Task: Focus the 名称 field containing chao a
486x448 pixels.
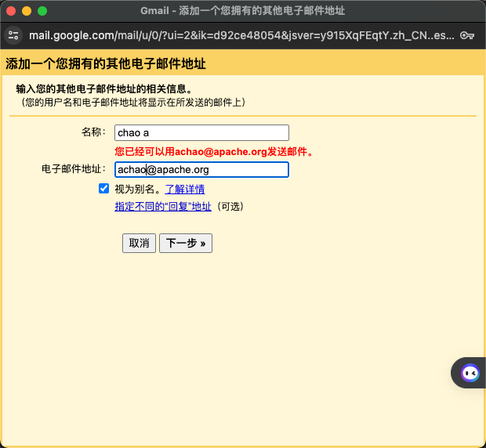Action: (201, 133)
